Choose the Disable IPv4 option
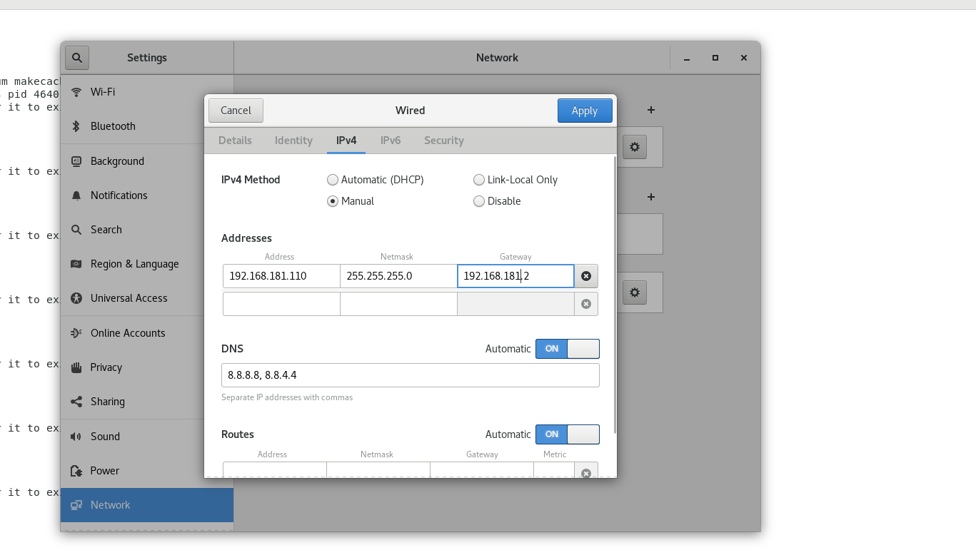Viewport: 976px width, 560px height. tap(497, 201)
